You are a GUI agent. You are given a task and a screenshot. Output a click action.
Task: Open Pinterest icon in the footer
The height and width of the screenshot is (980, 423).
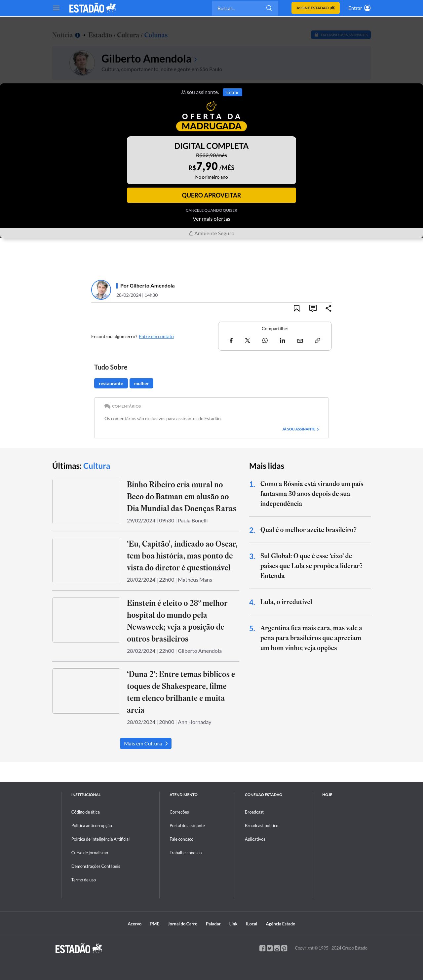click(284, 948)
